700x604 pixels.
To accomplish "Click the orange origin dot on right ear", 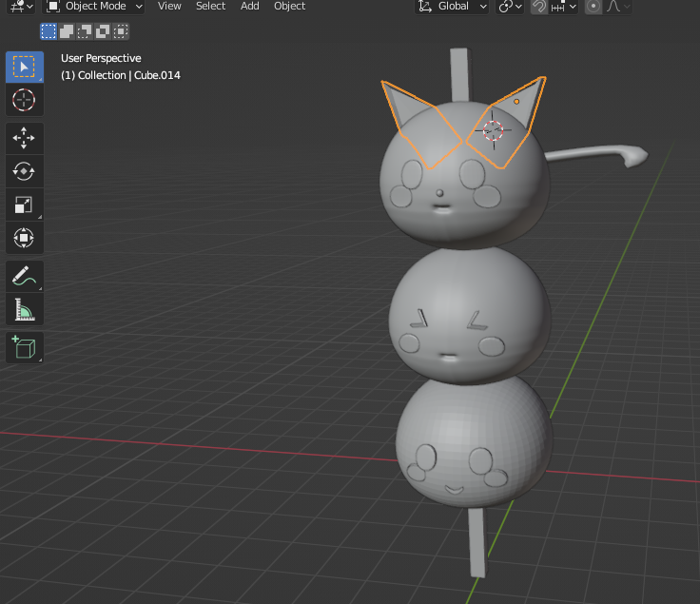I will click(516, 102).
